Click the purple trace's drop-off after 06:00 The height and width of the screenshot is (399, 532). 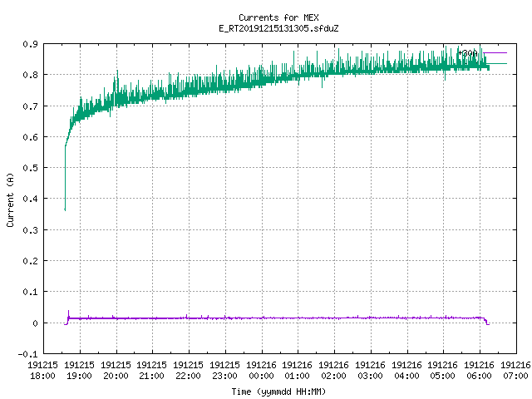click(x=486, y=322)
